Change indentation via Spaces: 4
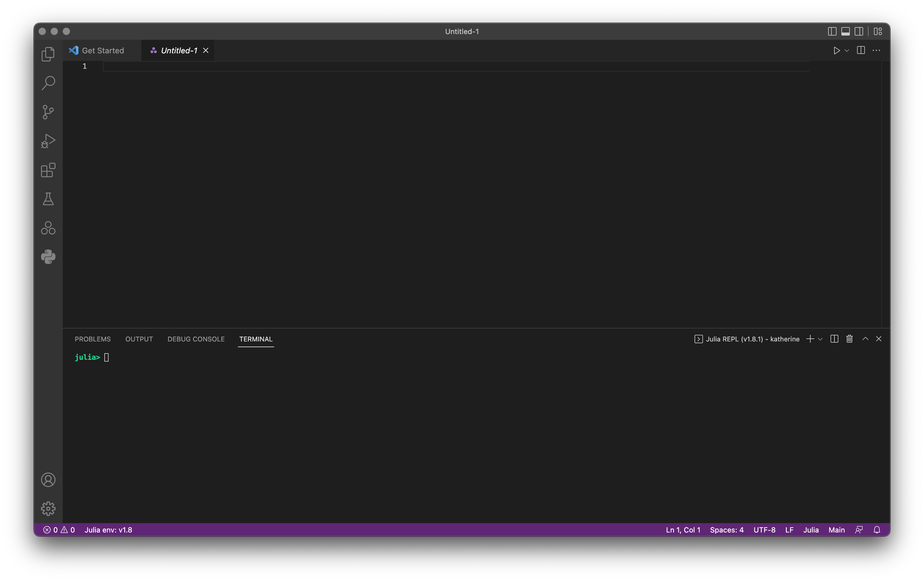924x581 pixels. tap(726, 529)
